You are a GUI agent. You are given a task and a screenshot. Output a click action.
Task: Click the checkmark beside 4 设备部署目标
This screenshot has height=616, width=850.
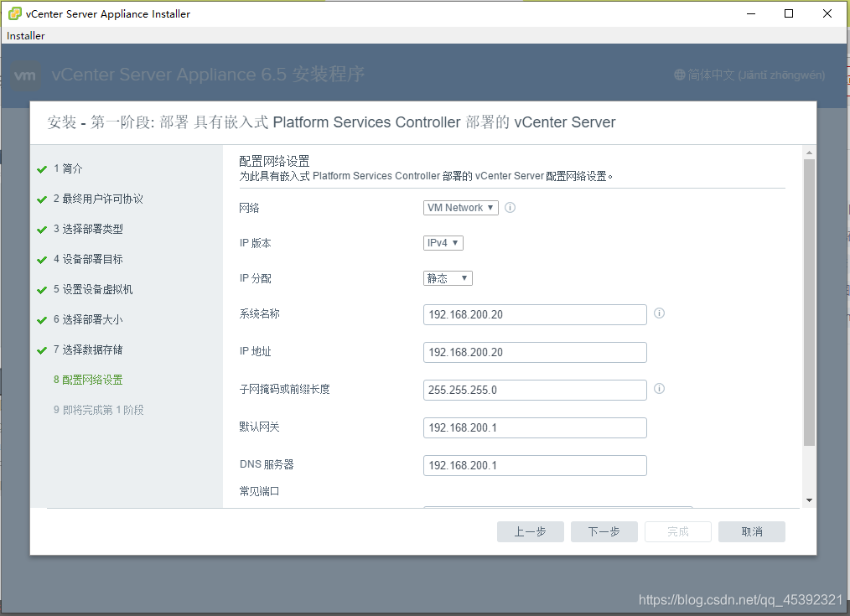[42, 260]
